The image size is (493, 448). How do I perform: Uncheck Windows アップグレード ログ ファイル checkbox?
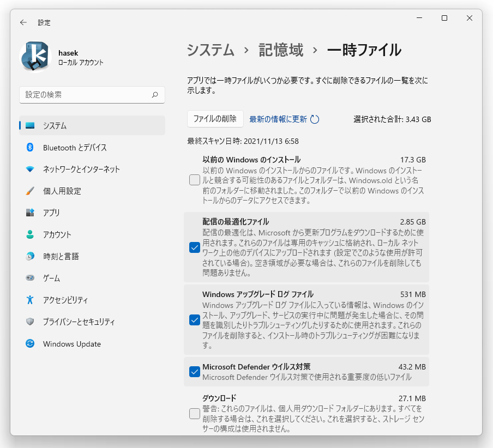(x=195, y=320)
